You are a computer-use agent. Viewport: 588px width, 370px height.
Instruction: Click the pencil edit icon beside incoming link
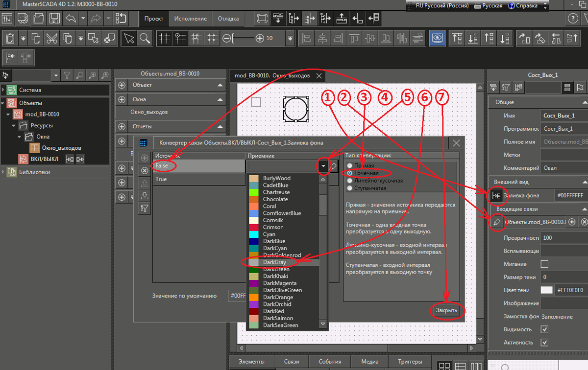click(496, 222)
